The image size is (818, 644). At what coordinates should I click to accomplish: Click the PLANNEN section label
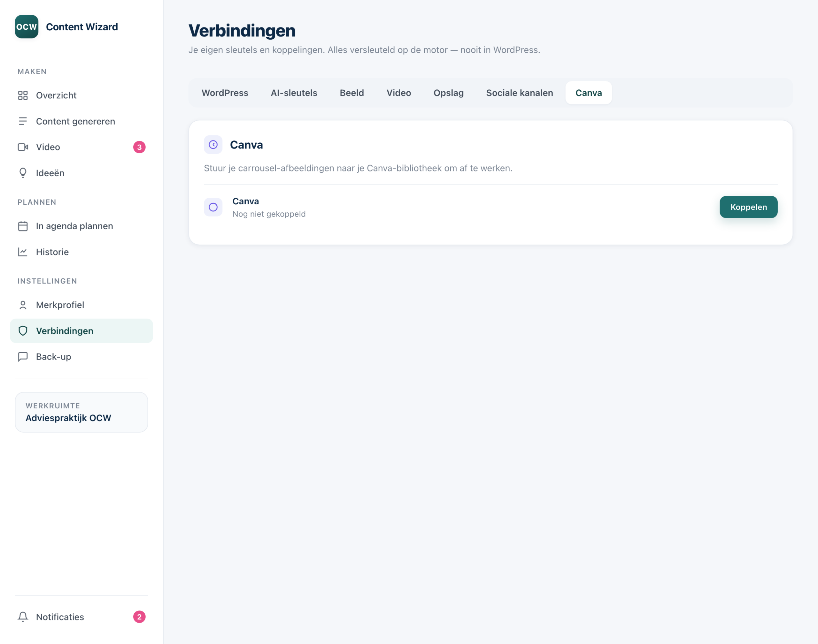click(x=37, y=202)
